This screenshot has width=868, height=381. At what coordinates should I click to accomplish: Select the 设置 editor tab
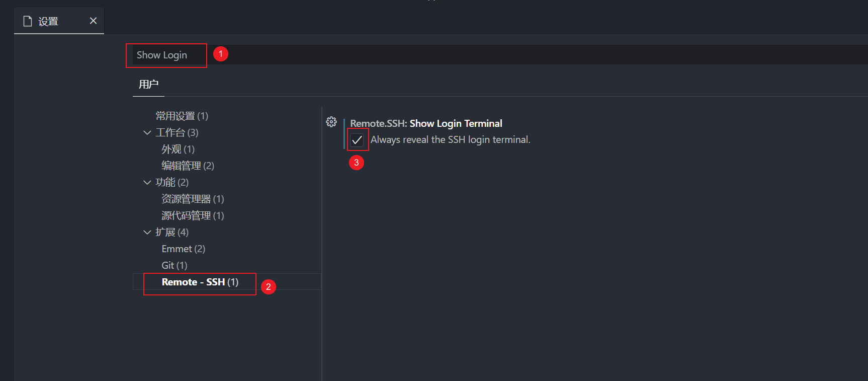click(x=48, y=21)
